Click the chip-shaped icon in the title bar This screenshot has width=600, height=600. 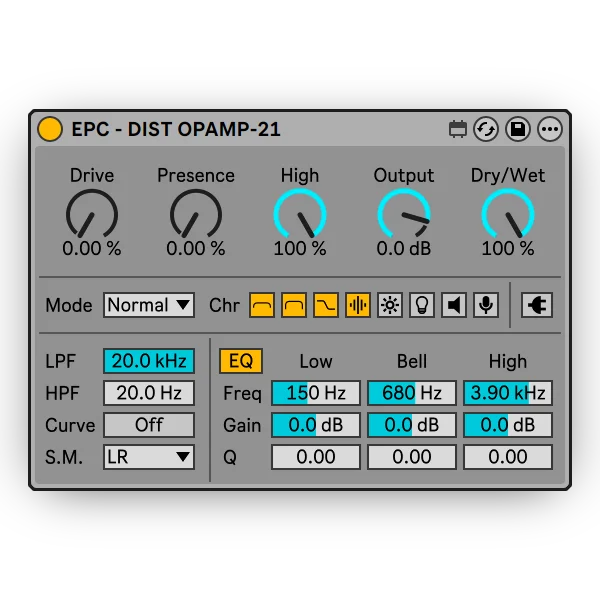pyautogui.click(x=457, y=129)
